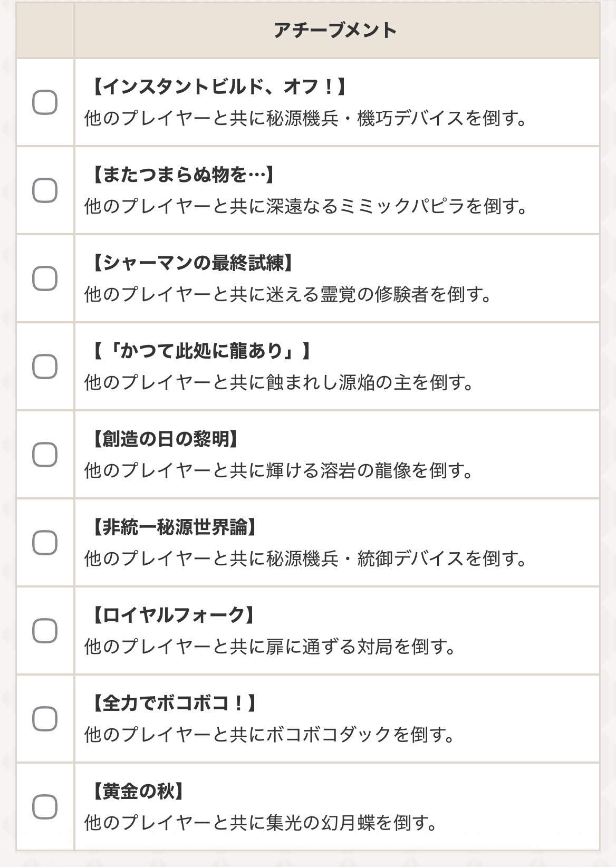Click the 蝕まれし源焔の主 description line
The height and width of the screenshot is (867, 616).
coord(279,382)
